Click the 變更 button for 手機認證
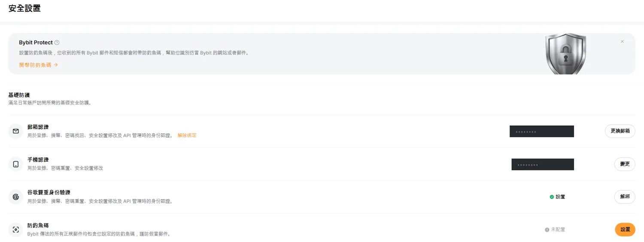The width and height of the screenshot is (644, 242). pyautogui.click(x=625, y=164)
